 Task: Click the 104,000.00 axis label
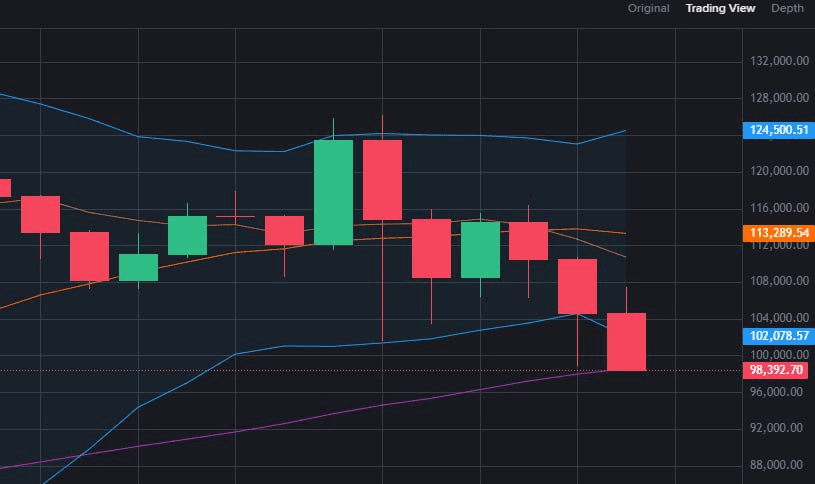[779, 318]
